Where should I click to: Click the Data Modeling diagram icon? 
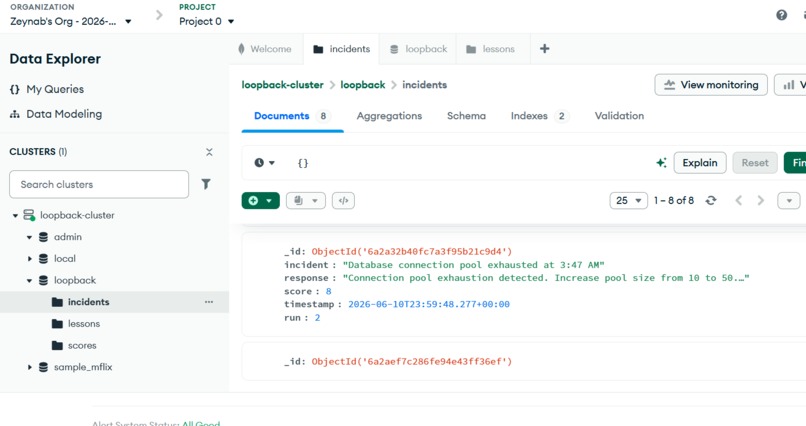tap(15, 114)
